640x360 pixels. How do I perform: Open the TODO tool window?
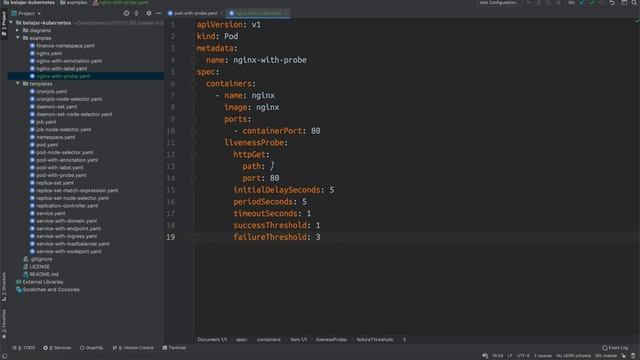click(24, 348)
